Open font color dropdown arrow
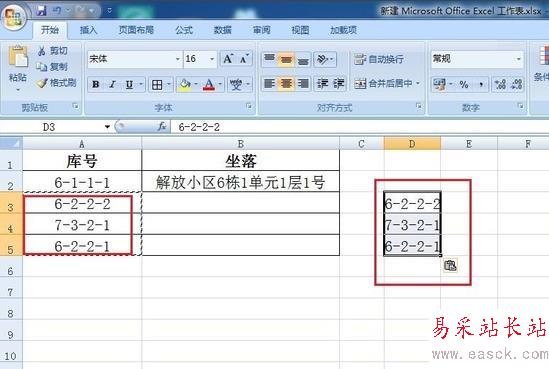 220,84
